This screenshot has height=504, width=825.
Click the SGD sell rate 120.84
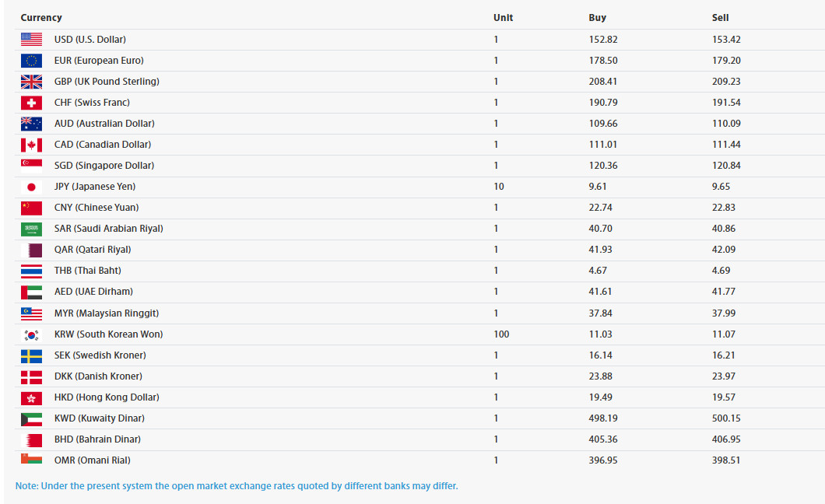(726, 166)
